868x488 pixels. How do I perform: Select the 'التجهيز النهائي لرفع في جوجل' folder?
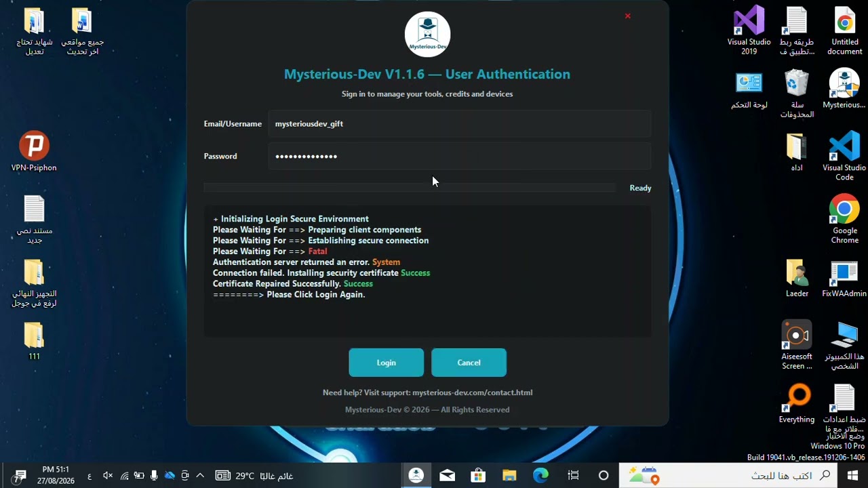pyautogui.click(x=34, y=283)
